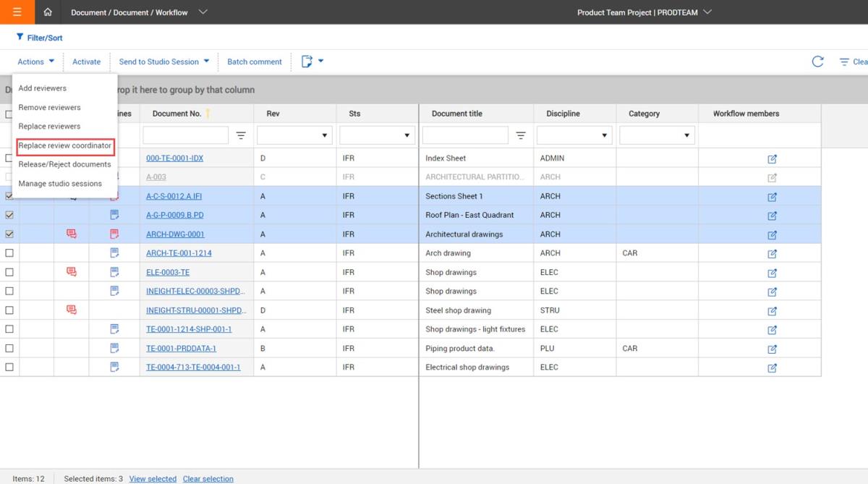
Task: Uncheck the ARCH-DWG-0001 row checkbox
Action: (x=9, y=234)
